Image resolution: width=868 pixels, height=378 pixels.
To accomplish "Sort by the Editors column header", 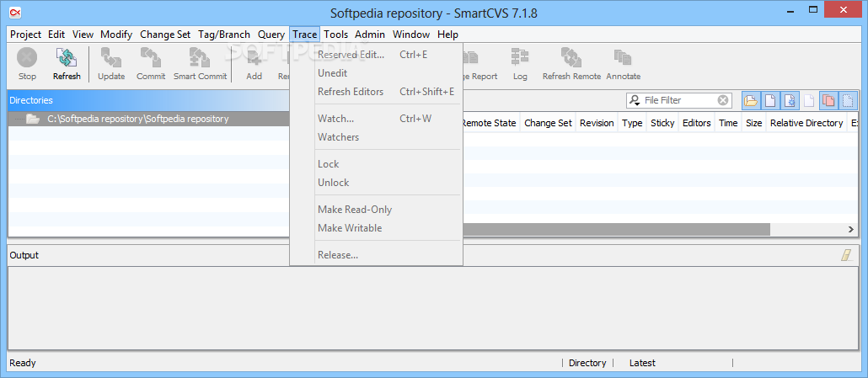I will pyautogui.click(x=696, y=123).
